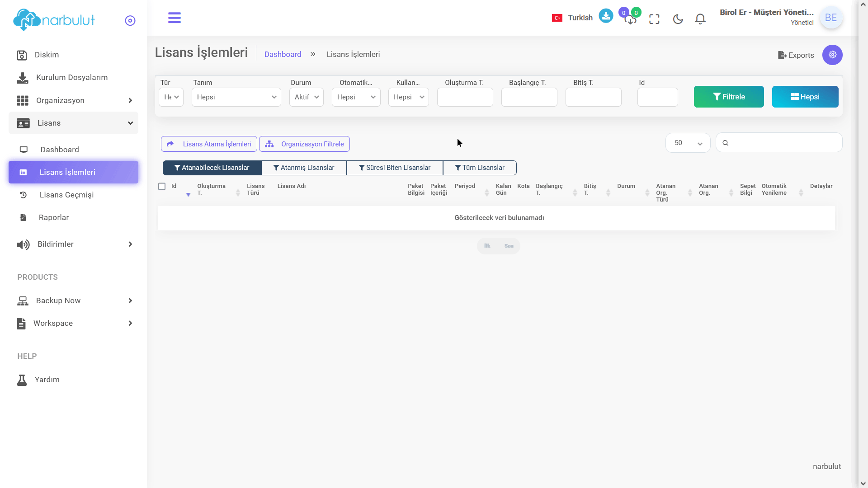
Task: Click the Oluşturma T. date field
Action: click(x=465, y=97)
